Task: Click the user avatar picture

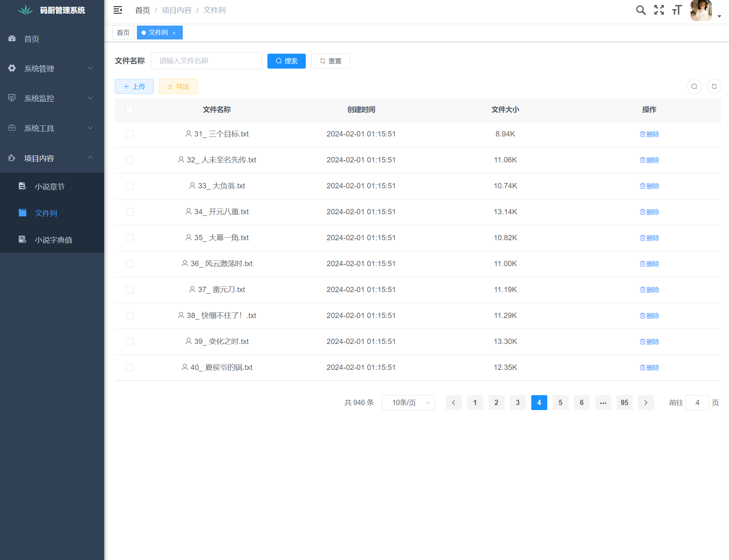Action: [701, 11]
